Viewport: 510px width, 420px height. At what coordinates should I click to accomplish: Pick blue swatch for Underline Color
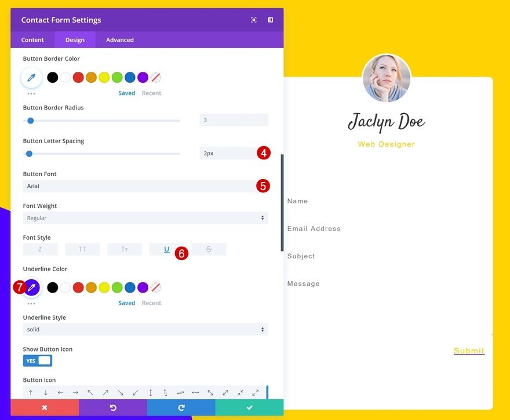130,287
